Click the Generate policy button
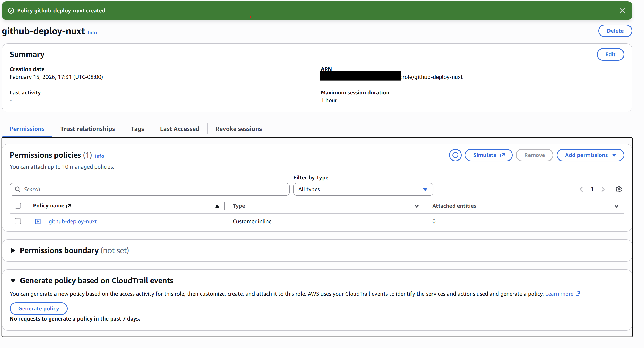The image size is (644, 348). pos(39,309)
